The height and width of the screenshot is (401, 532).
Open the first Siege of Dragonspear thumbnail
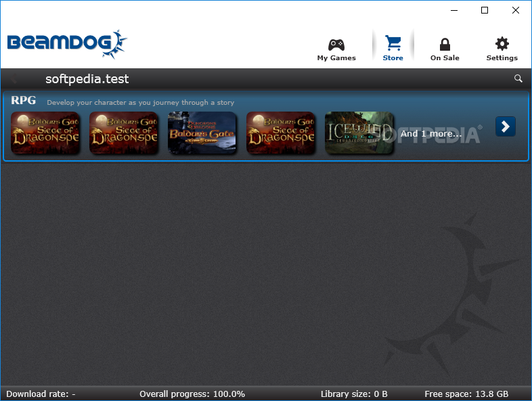coord(45,133)
